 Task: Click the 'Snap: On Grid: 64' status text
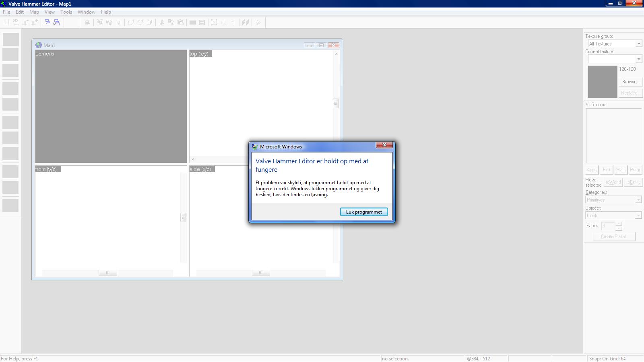[607, 358]
